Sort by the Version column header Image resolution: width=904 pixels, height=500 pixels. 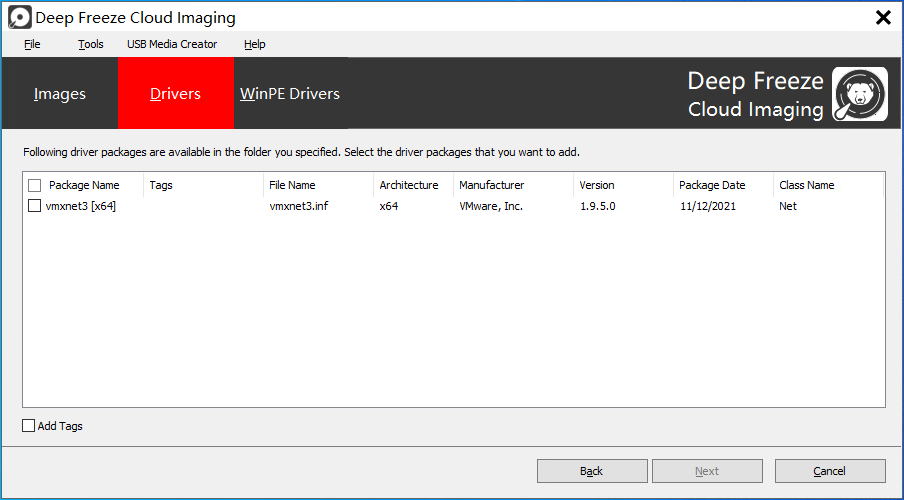(x=597, y=185)
